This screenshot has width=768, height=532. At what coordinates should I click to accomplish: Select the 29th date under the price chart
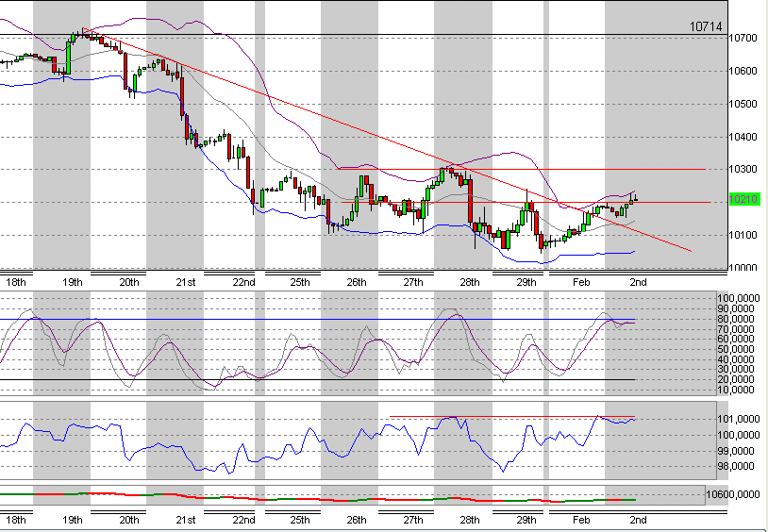[526, 283]
